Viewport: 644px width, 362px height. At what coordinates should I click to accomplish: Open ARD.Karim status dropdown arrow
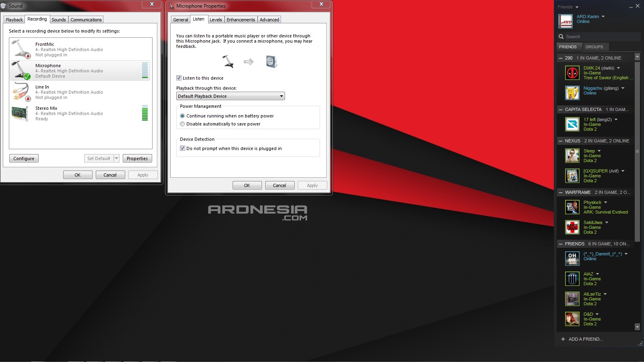pos(603,16)
